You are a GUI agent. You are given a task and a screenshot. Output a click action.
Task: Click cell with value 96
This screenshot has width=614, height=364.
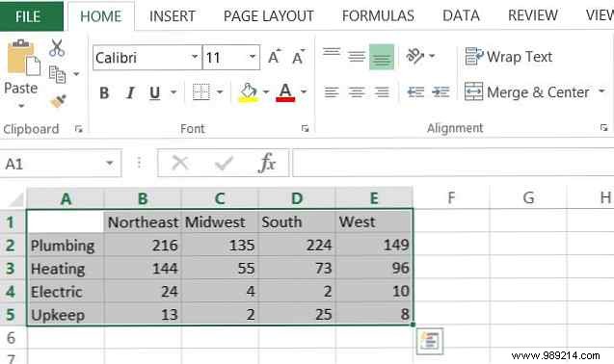374,269
